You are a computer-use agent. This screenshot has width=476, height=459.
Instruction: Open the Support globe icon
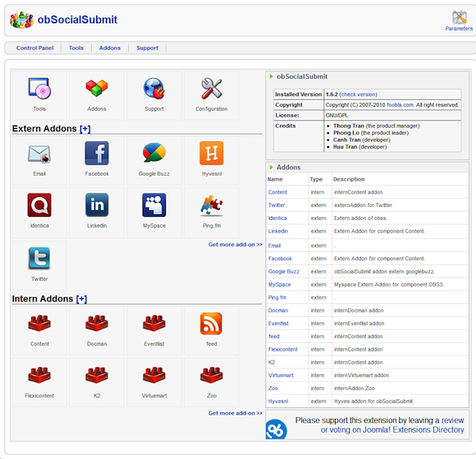pos(154,89)
